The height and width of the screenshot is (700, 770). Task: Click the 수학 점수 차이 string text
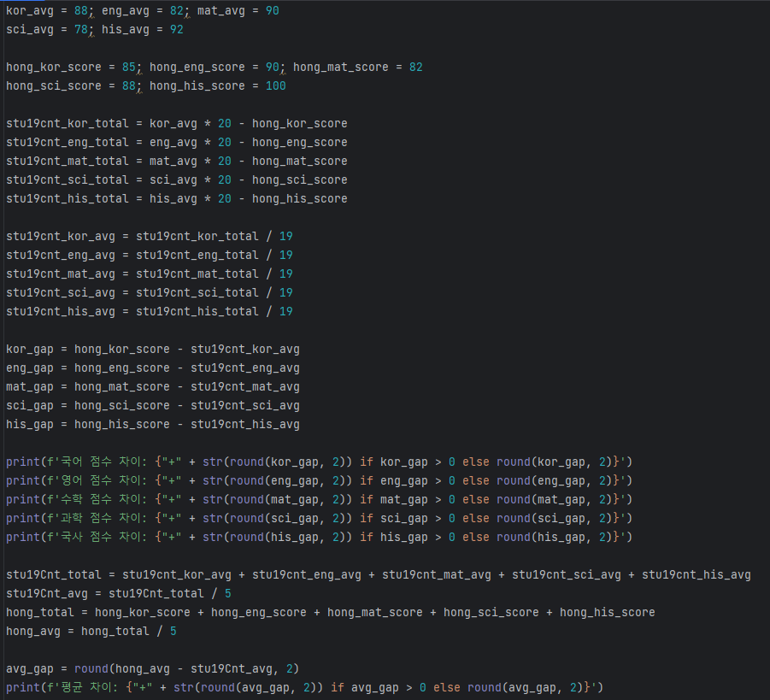[103, 500]
